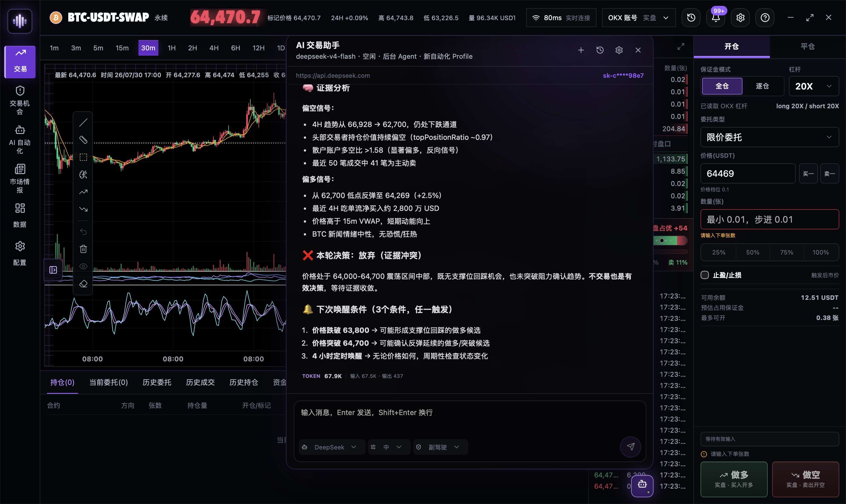Screen dimensions: 846x504
Task: Expand the order book panel icon
Action: (x=681, y=46)
